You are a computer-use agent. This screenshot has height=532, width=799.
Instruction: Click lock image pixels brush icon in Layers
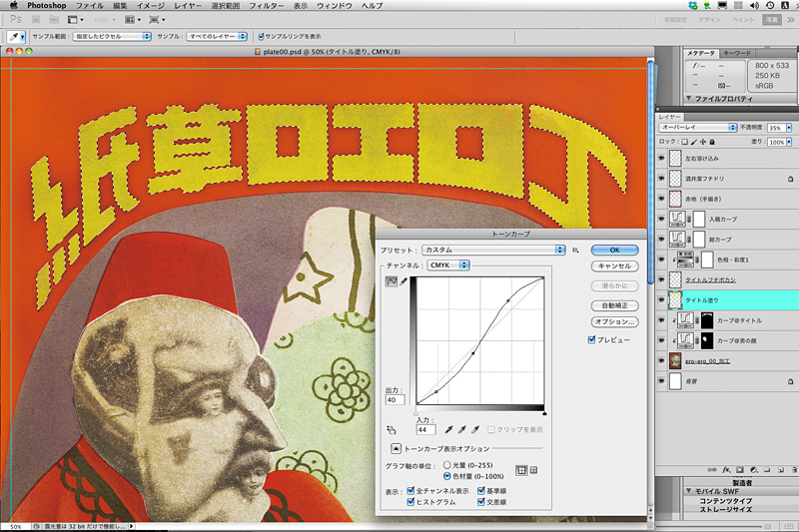pyautogui.click(x=694, y=142)
